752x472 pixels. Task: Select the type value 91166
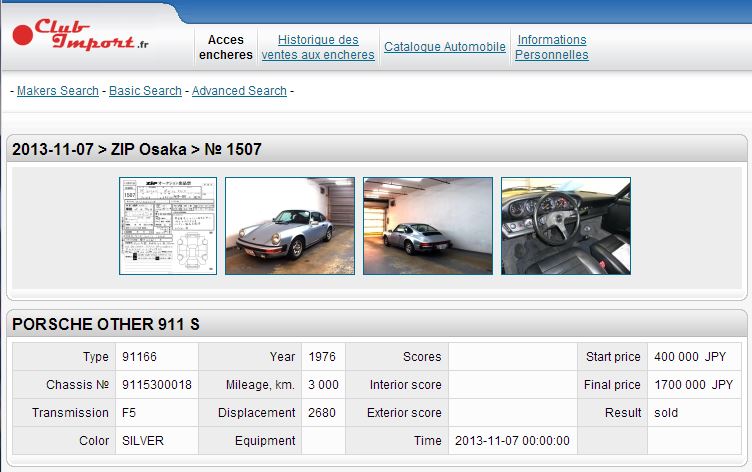(x=139, y=357)
